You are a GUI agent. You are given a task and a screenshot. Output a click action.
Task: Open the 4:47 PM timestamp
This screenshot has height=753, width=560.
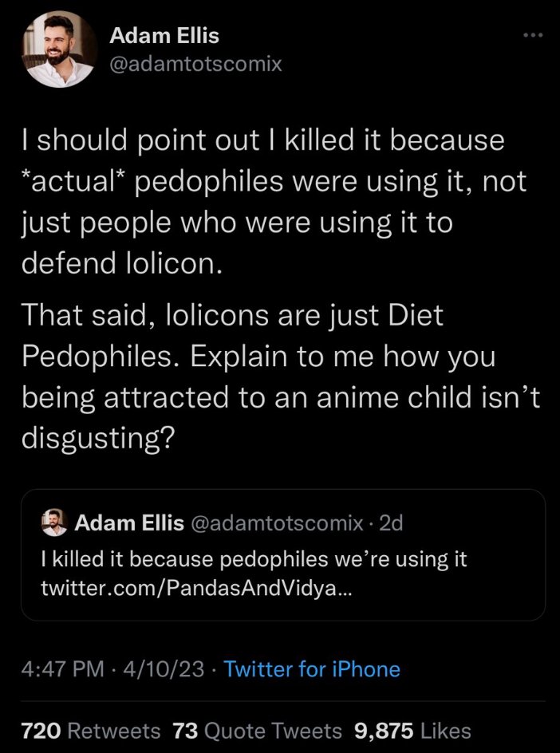click(x=62, y=669)
